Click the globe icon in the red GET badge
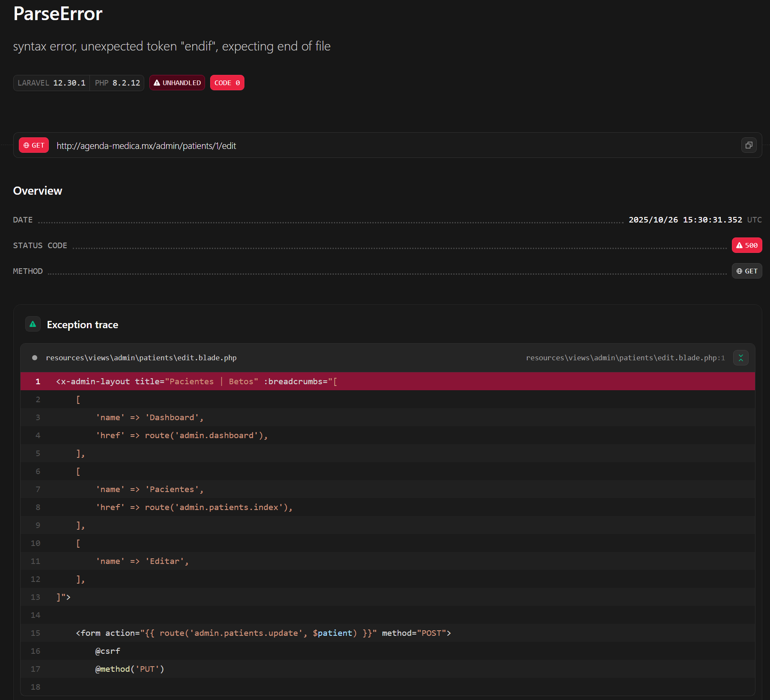Image resolution: width=770 pixels, height=700 pixels. 27,145
